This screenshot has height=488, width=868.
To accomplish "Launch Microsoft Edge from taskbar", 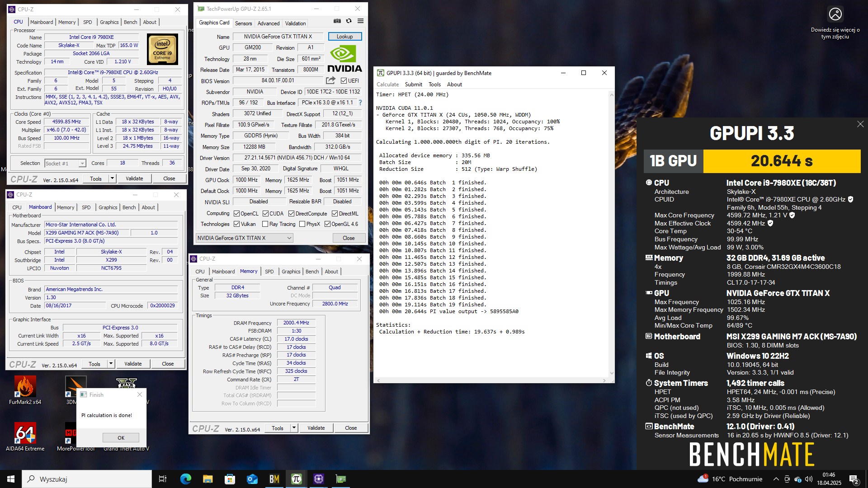I will [x=185, y=479].
